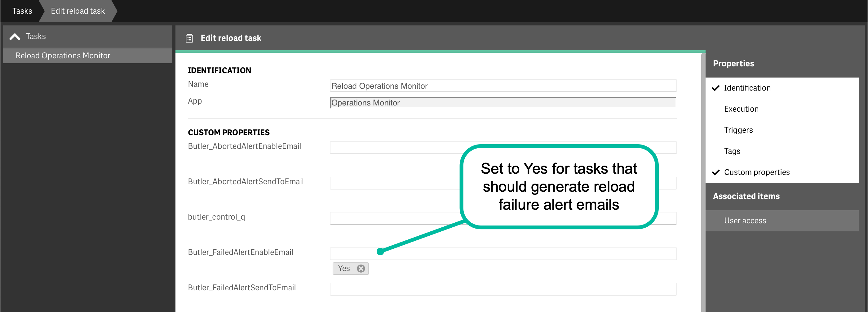Open Butler_FailedAlertEnableEmail value field

click(x=503, y=254)
